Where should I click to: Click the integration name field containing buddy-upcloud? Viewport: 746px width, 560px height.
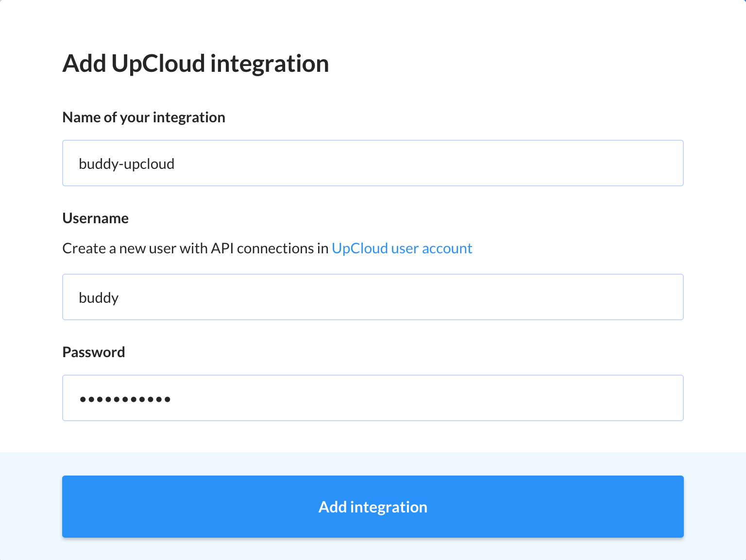point(373,163)
